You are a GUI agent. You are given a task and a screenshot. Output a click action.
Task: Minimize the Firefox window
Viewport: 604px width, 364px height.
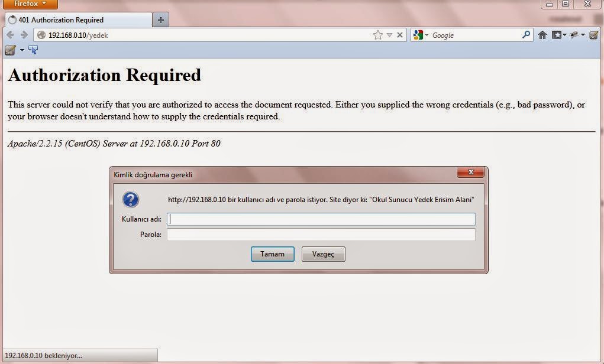coord(550,4)
